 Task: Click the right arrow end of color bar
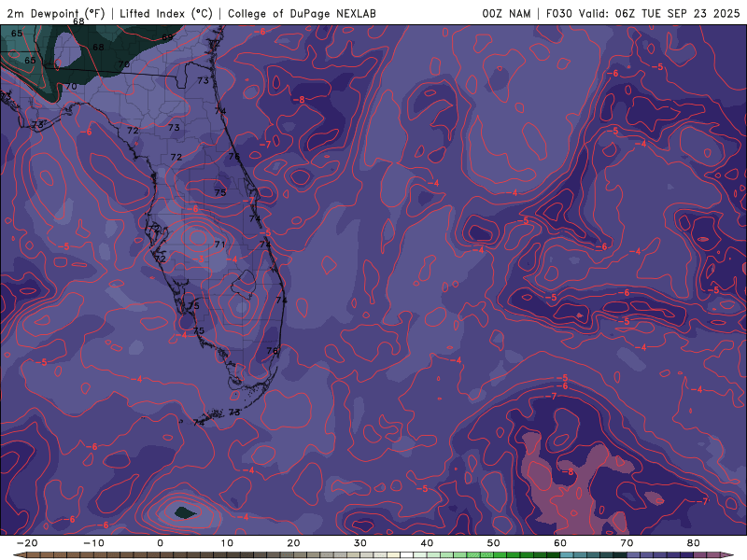click(x=727, y=555)
